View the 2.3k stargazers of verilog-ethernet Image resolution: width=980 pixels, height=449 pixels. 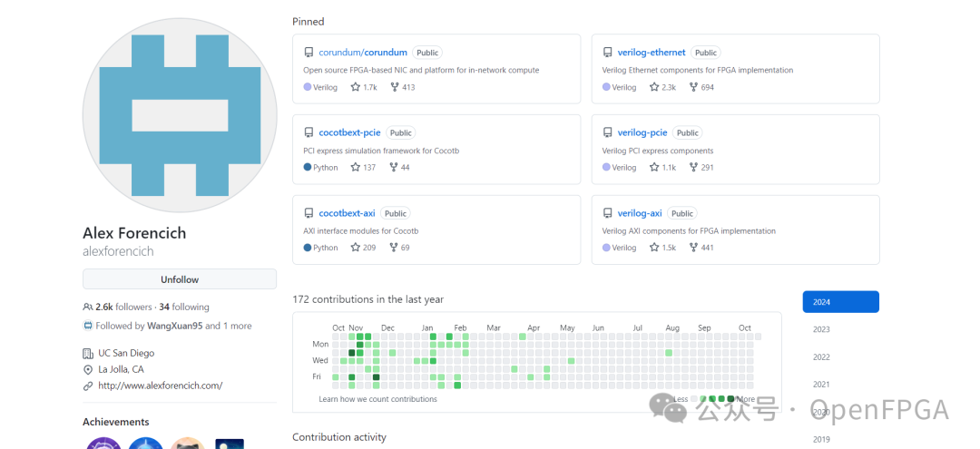click(662, 87)
